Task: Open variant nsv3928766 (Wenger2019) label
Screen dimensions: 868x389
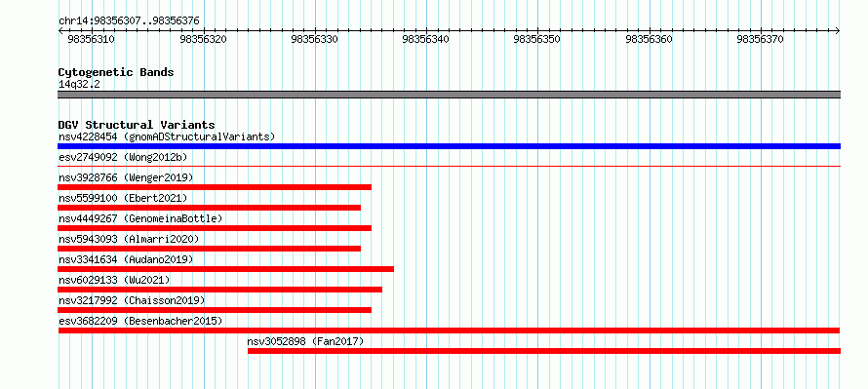Action: click(126, 177)
